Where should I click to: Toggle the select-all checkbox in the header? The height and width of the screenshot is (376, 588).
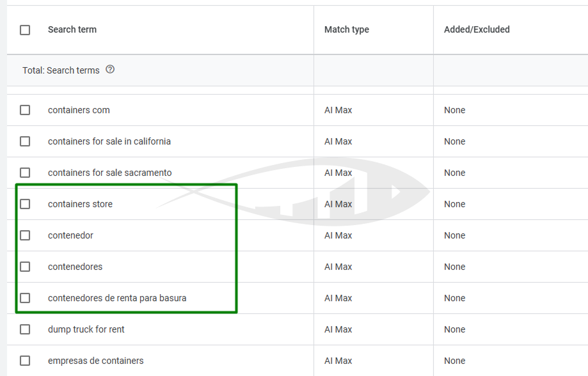coord(25,29)
